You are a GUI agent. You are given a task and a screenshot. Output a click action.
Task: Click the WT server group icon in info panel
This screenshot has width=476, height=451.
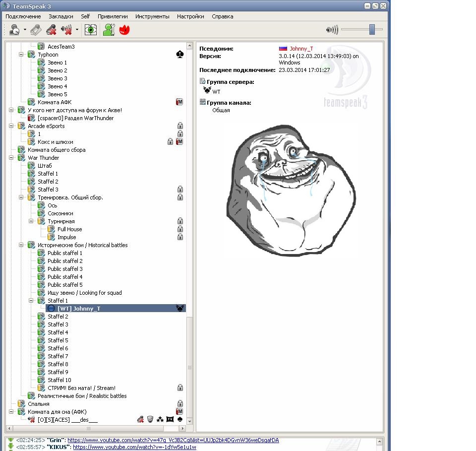coord(207,90)
